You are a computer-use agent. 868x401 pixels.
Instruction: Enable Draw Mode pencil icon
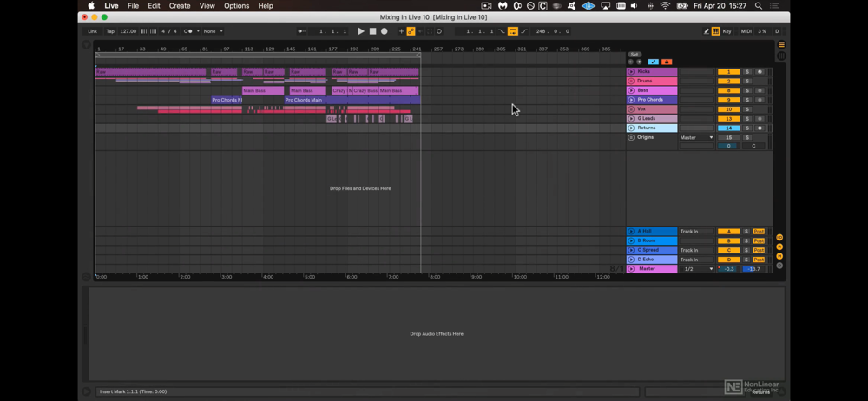pyautogui.click(x=707, y=31)
